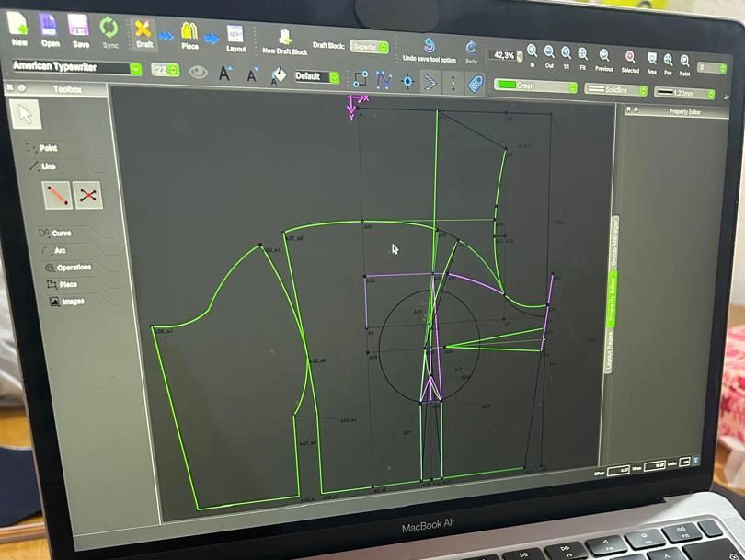745x560 pixels.
Task: Set zoom to 1:1
Action: [x=567, y=59]
